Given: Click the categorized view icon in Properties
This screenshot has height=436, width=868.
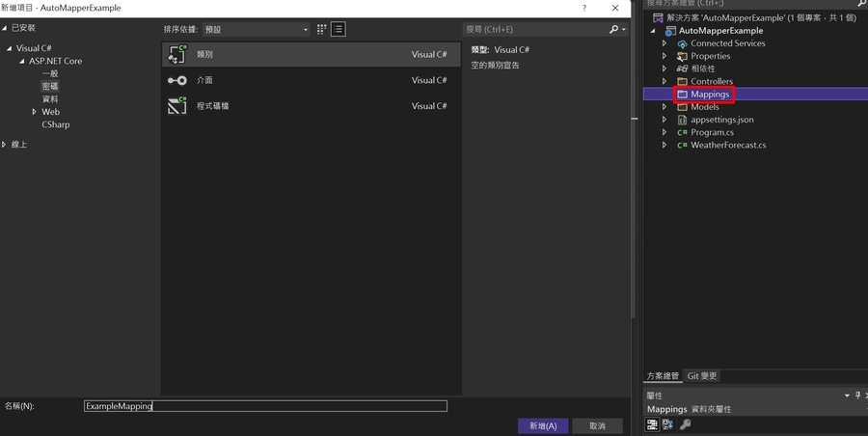Looking at the screenshot, I should (653, 424).
